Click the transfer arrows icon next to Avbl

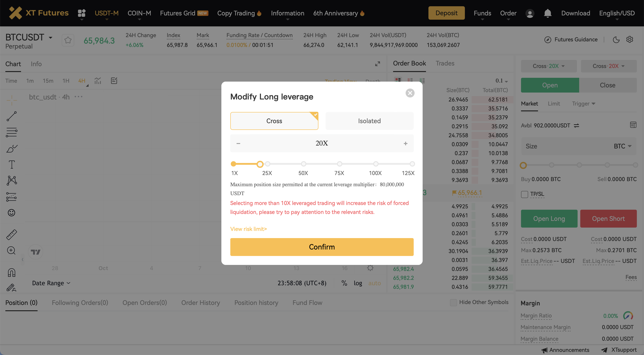[x=576, y=125]
